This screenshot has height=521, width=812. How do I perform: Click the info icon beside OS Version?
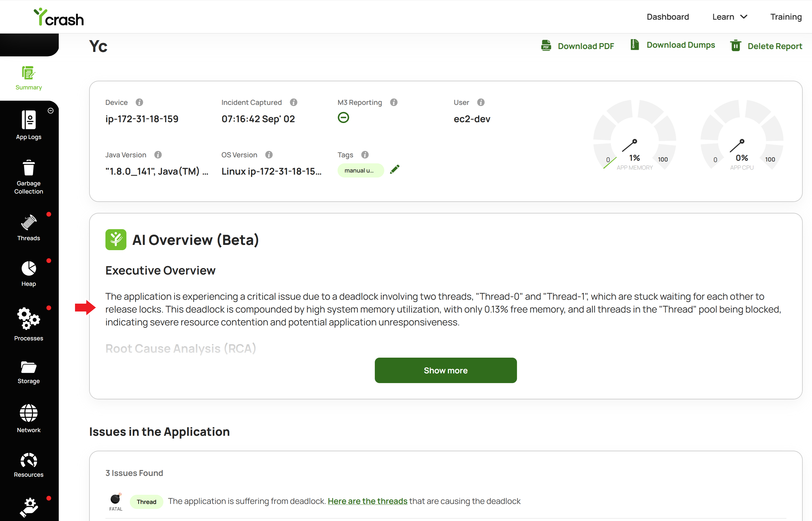click(269, 155)
